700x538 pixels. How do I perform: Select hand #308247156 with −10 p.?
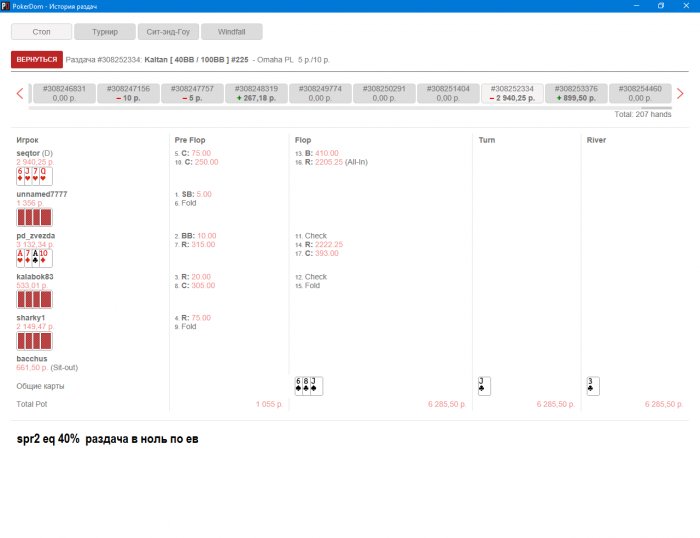(129, 93)
